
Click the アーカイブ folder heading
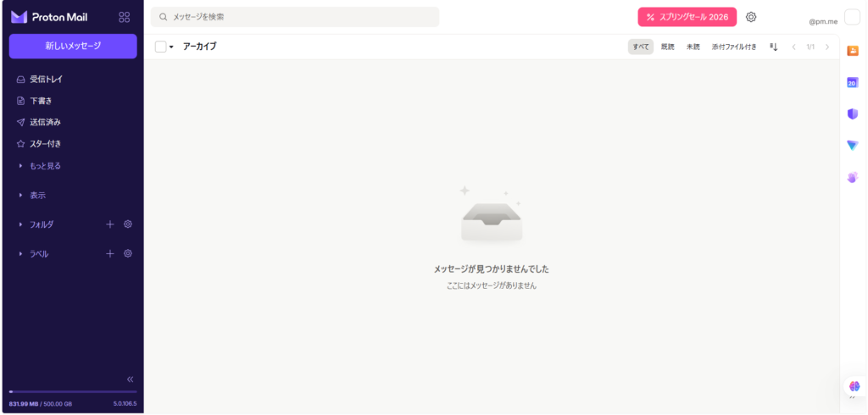click(199, 47)
